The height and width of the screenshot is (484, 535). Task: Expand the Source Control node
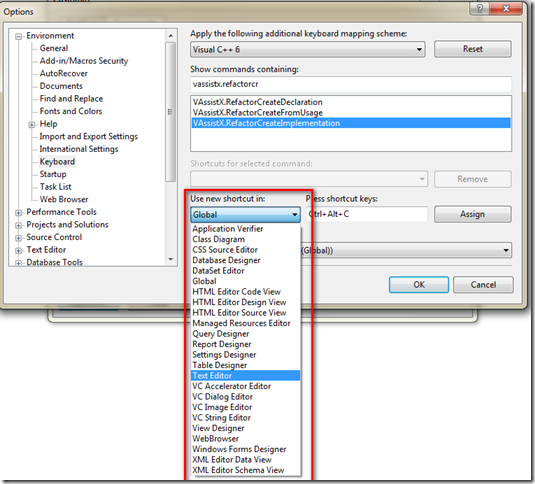(x=18, y=238)
